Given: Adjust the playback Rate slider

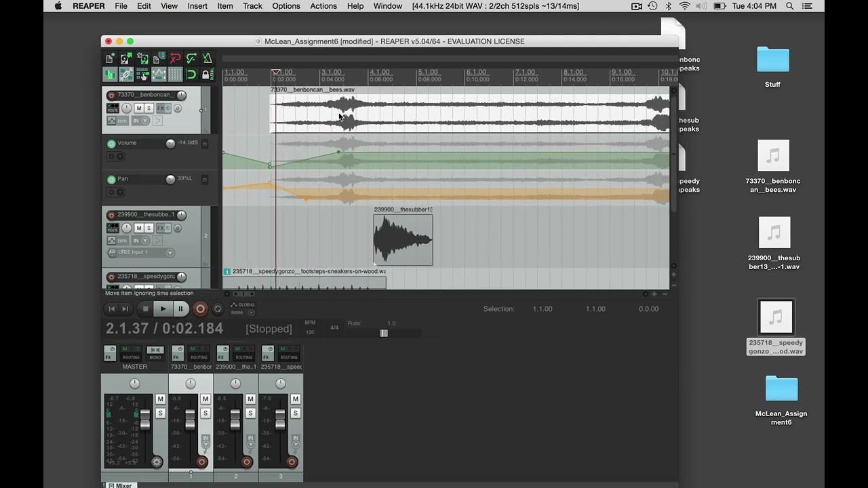Looking at the screenshot, I should pos(384,333).
